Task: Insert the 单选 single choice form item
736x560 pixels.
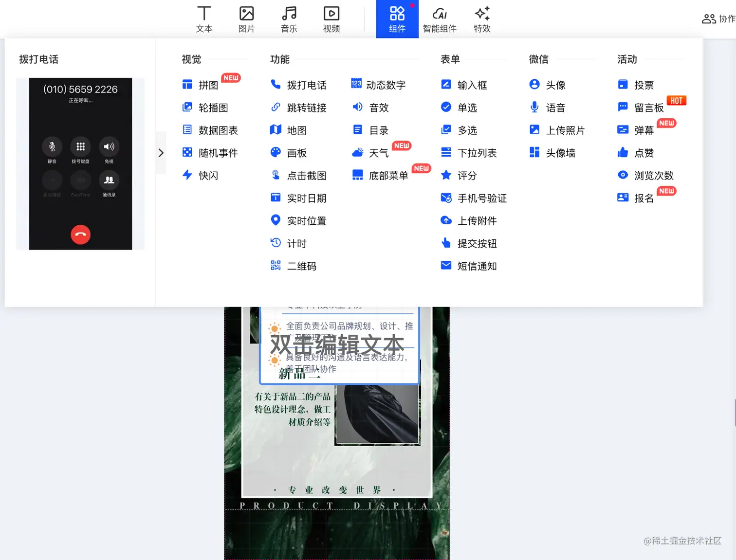Action: pyautogui.click(x=459, y=108)
